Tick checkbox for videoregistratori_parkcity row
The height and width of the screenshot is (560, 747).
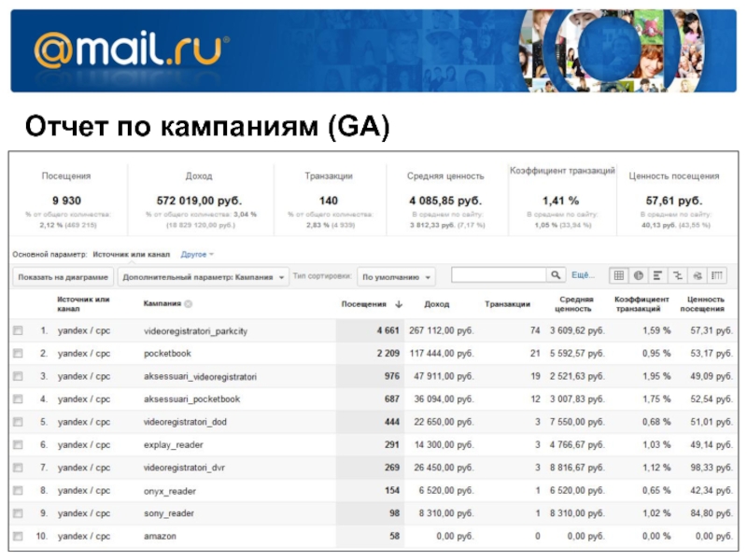coord(18,330)
